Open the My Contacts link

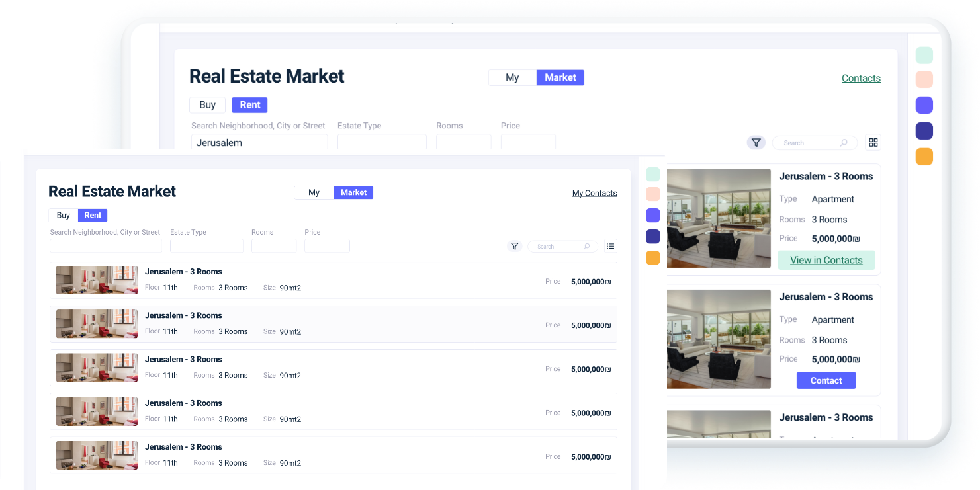594,193
